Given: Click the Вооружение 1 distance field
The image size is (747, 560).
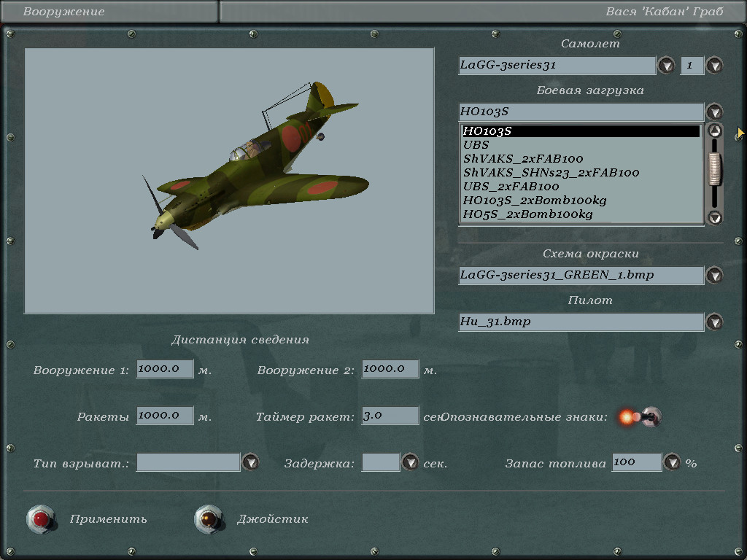Looking at the screenshot, I should pos(165,368).
